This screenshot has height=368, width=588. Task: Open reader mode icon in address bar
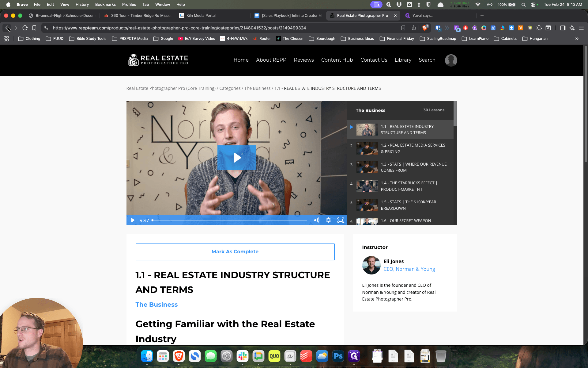pyautogui.click(x=403, y=28)
